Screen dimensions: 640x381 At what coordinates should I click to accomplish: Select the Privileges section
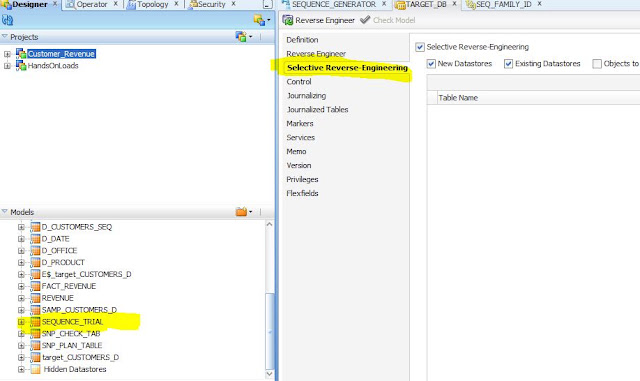click(302, 179)
